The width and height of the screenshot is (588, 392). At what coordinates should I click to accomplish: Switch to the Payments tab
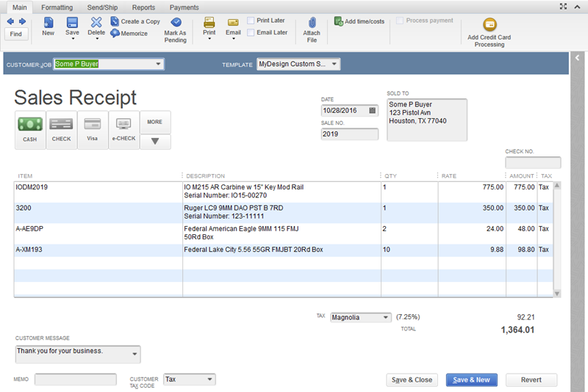[184, 7]
